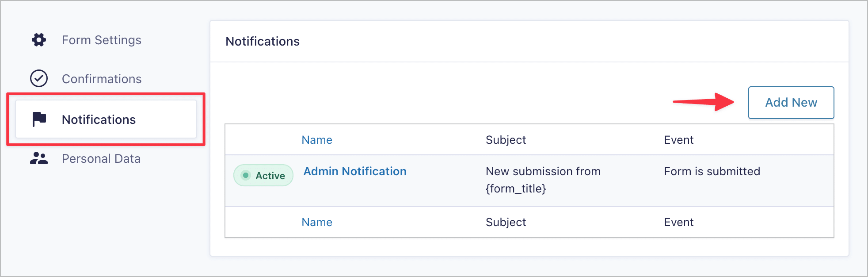Click the Notifications panel title
Screen dimensions: 868x277
pos(263,41)
